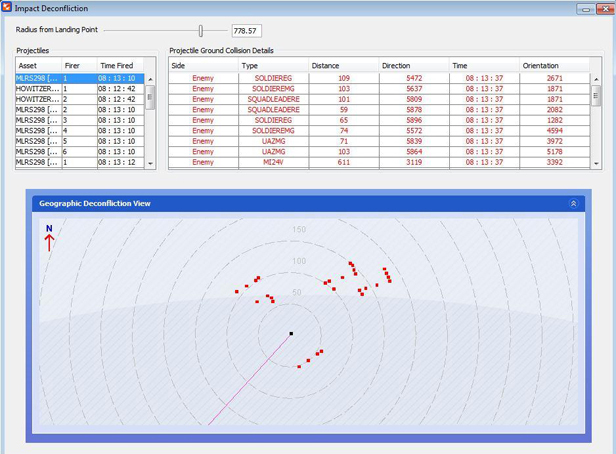This screenshot has width=616, height=454.
Task: Select the HOWITZER row with firer 2
Action: click(x=80, y=99)
